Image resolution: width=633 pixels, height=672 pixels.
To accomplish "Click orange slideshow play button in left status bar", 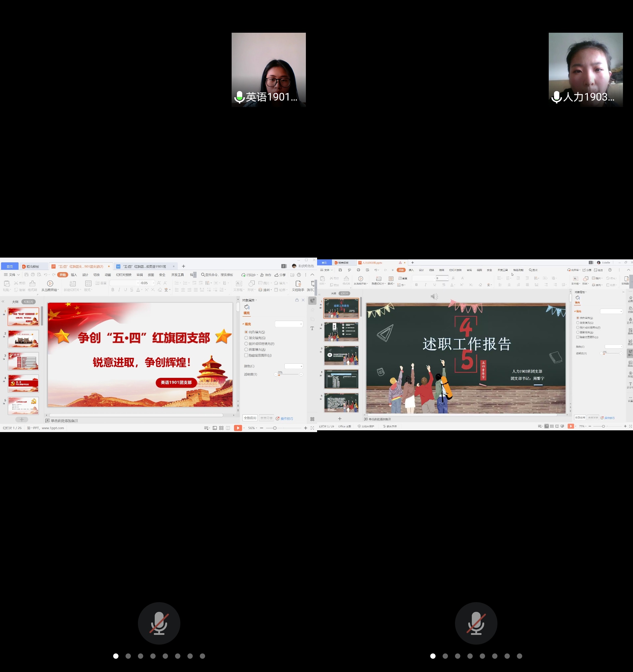I will [238, 428].
